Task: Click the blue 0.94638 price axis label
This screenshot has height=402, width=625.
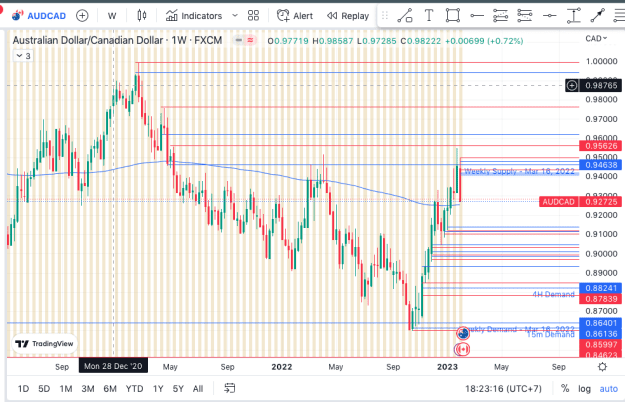Action: click(601, 165)
